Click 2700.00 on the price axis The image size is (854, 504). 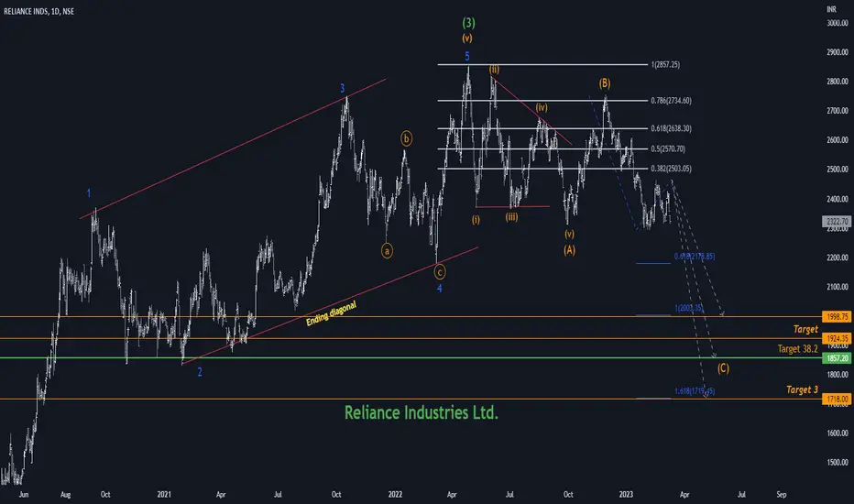(x=838, y=111)
